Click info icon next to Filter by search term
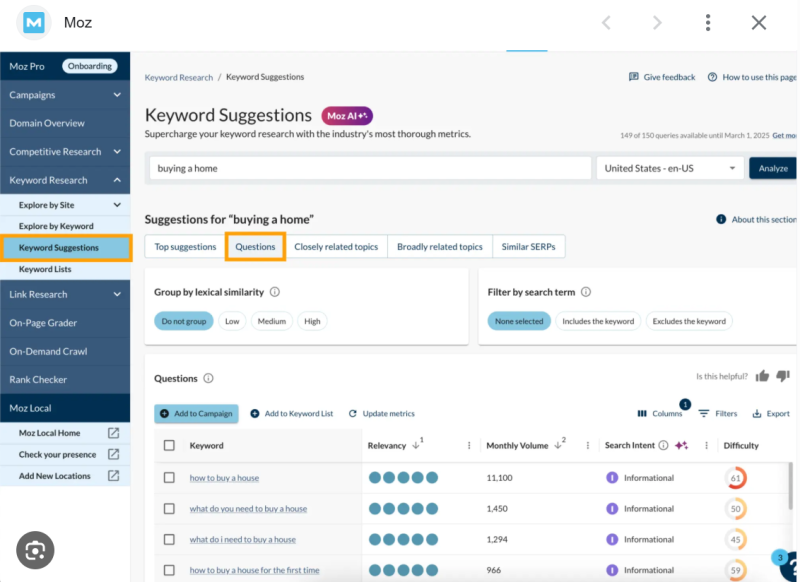This screenshot has height=582, width=800. pos(586,292)
